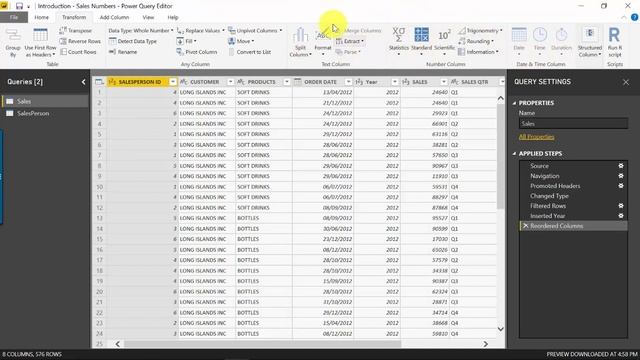
Task: Open the Rounding tool
Action: tap(476, 41)
